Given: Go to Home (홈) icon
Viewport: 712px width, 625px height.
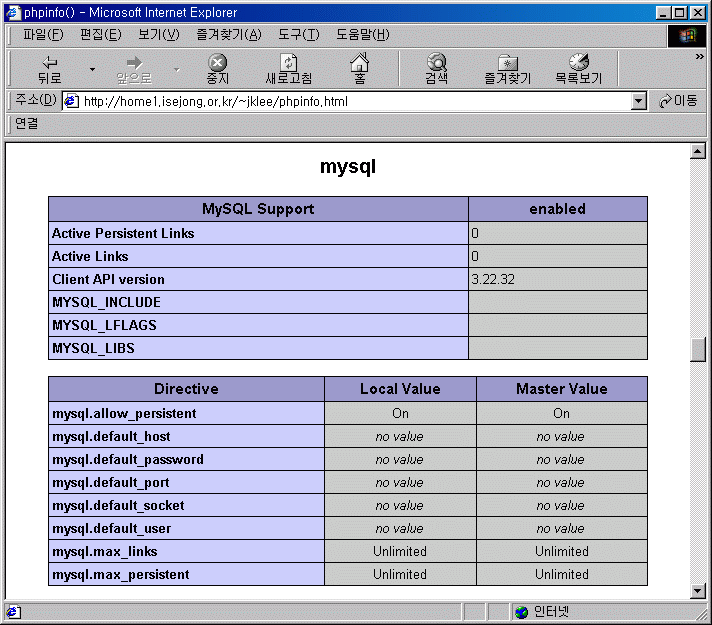Looking at the screenshot, I should (359, 69).
